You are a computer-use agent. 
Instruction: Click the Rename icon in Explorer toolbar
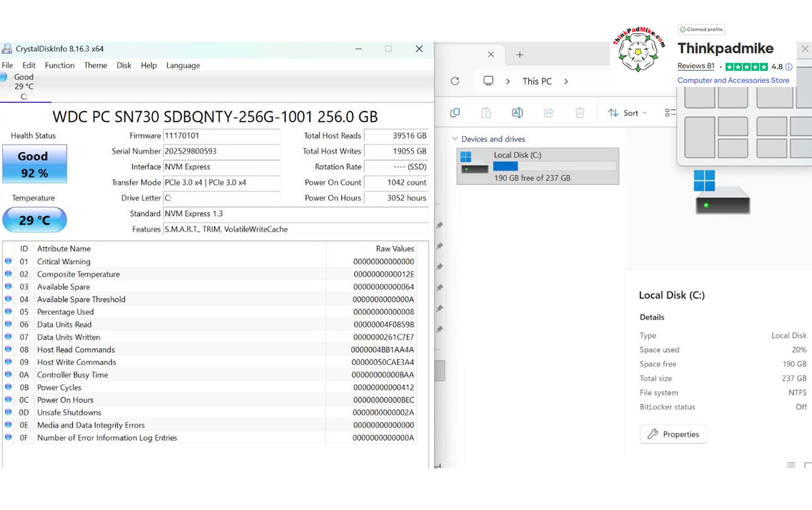tap(518, 113)
